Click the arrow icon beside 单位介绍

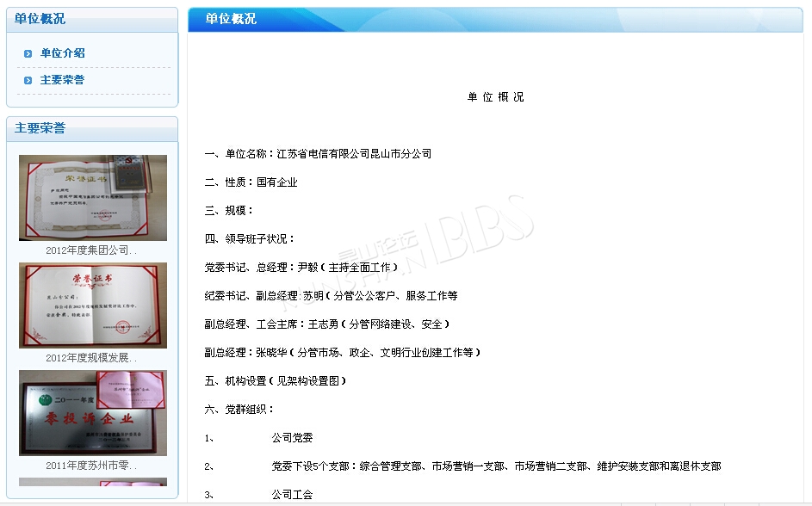point(28,53)
